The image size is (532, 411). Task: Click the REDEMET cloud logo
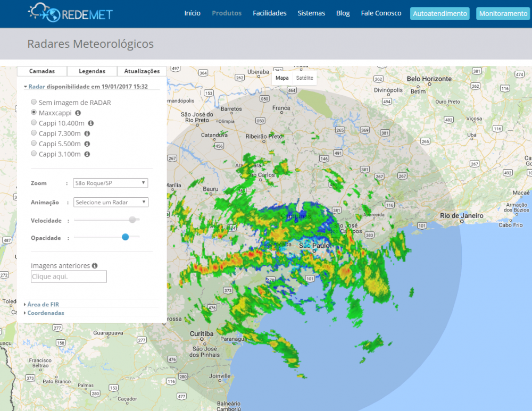tap(37, 12)
